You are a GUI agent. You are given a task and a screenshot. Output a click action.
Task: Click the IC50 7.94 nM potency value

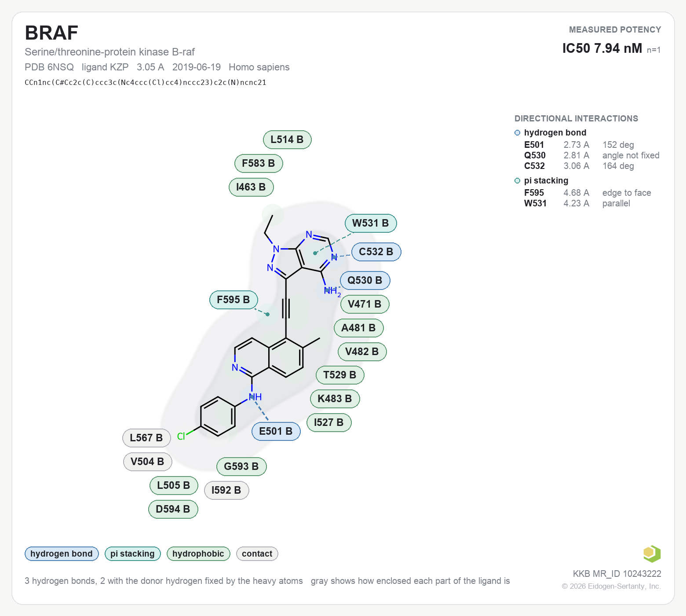coord(602,48)
